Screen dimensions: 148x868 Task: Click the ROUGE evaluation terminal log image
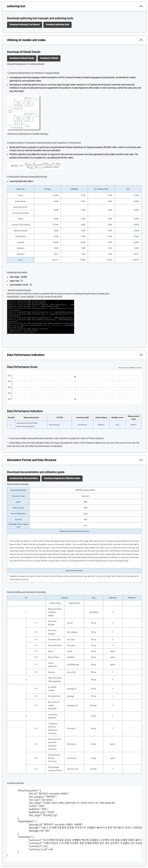pyautogui.click(x=40, y=317)
